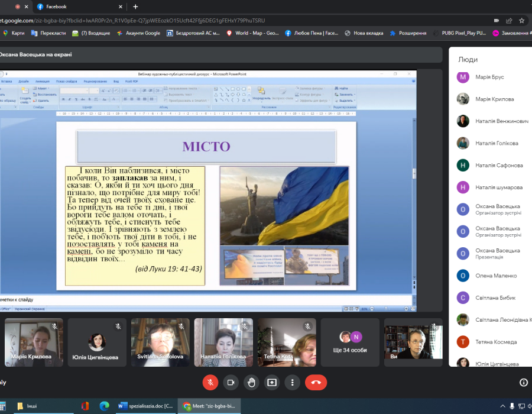Open spezialisazia.doc Word window in taskbar

pos(145,406)
